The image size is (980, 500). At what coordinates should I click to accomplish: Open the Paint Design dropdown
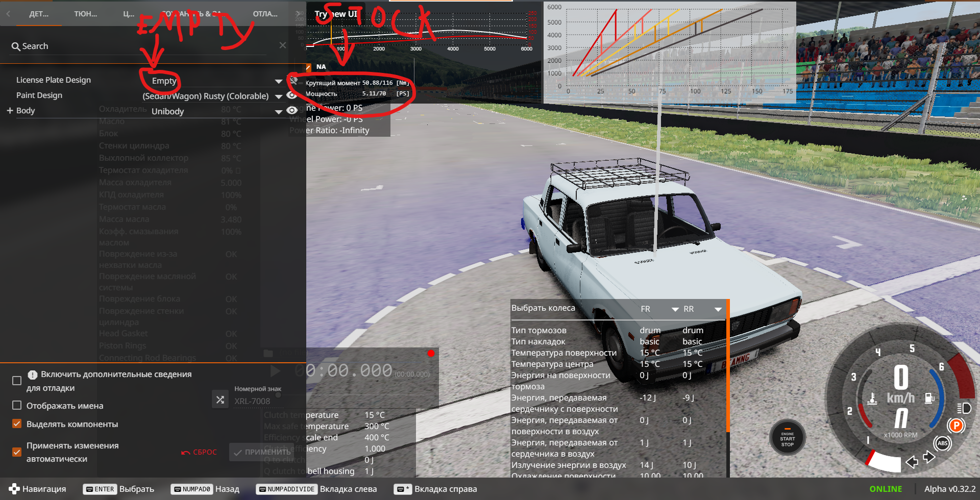pyautogui.click(x=212, y=96)
